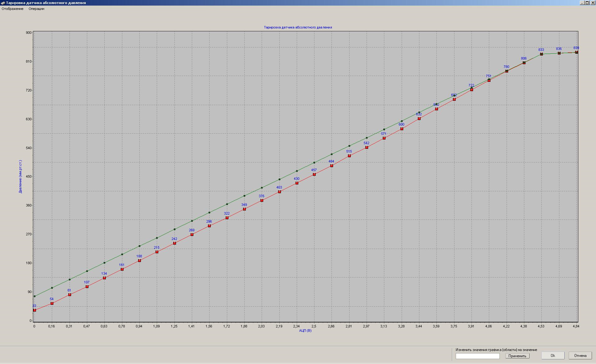596x364 pixels.
Task: Select the red data point labeled 722
Action: click(472, 90)
